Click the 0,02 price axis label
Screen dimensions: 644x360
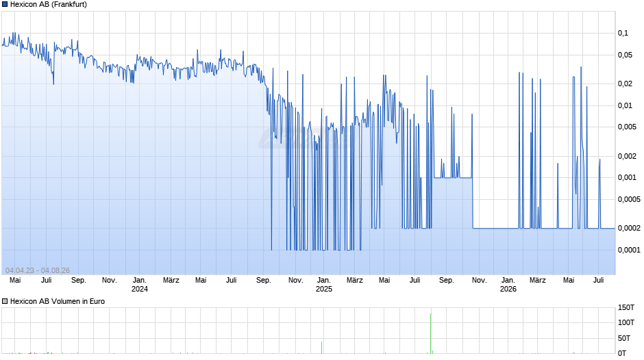(x=625, y=83)
